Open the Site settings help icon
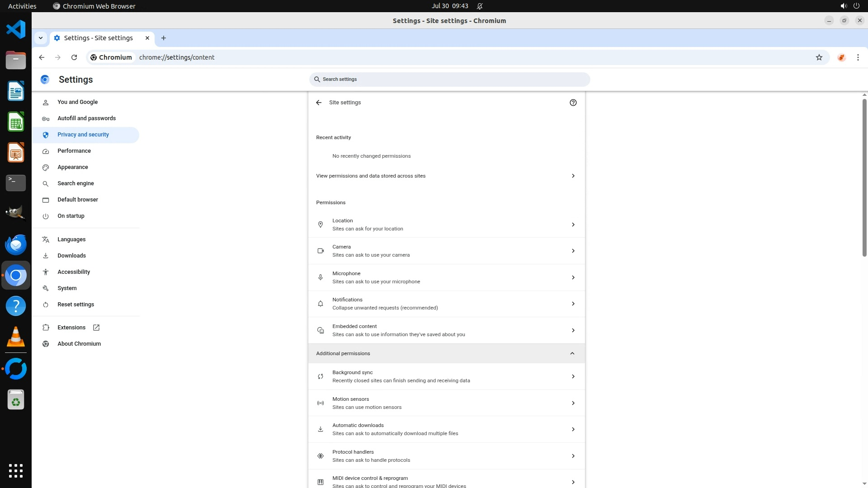The image size is (868, 488). [x=573, y=103]
